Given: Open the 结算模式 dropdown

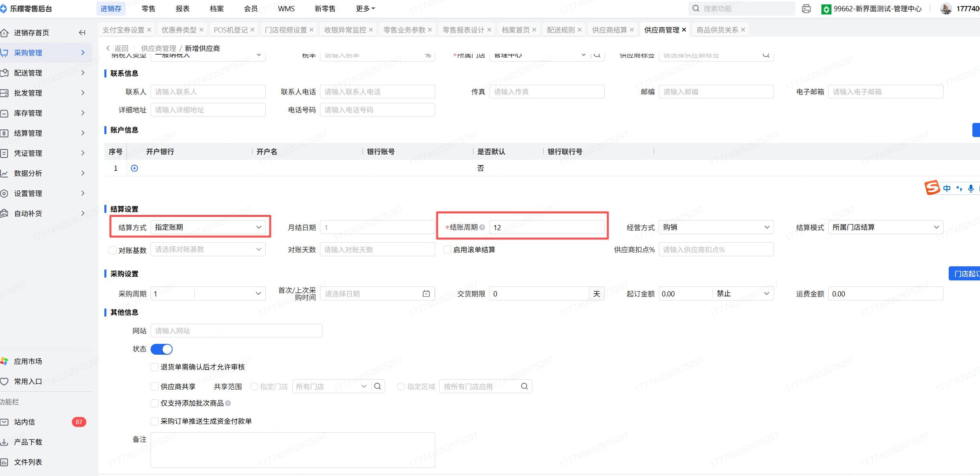Looking at the screenshot, I should (885, 227).
